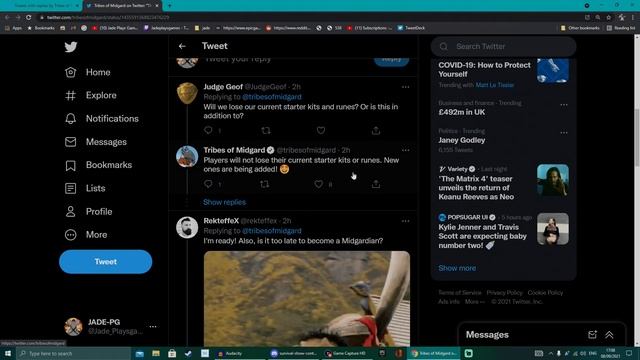Open Judge Geof's profile avatar
The width and height of the screenshot is (640, 360).
click(x=187, y=93)
